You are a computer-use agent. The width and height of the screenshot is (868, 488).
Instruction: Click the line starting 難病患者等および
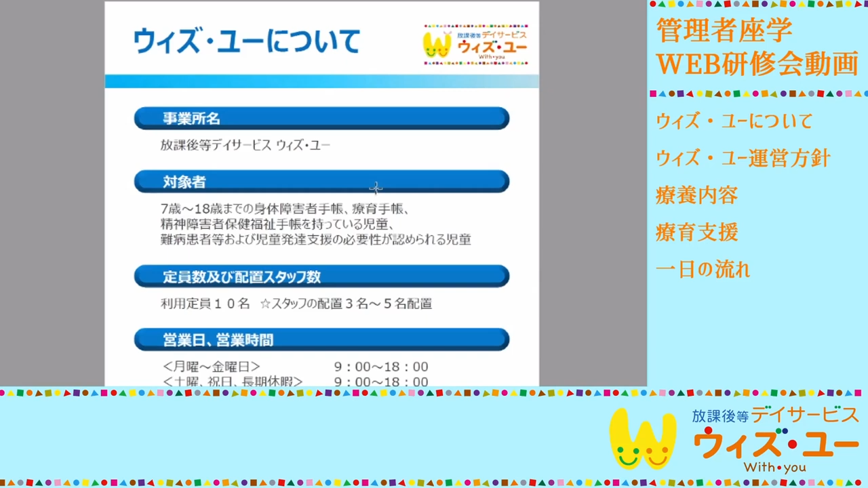pyautogui.click(x=315, y=239)
